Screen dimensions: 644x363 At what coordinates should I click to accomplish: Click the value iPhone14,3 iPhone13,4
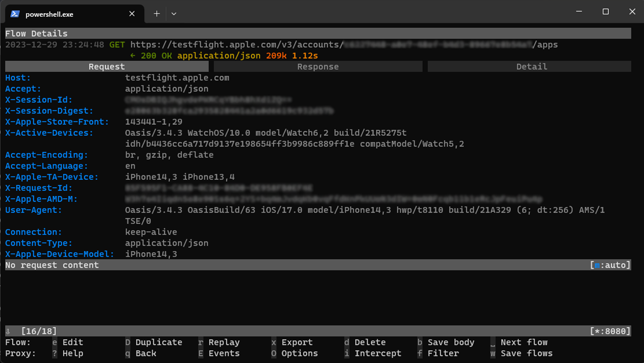click(180, 177)
